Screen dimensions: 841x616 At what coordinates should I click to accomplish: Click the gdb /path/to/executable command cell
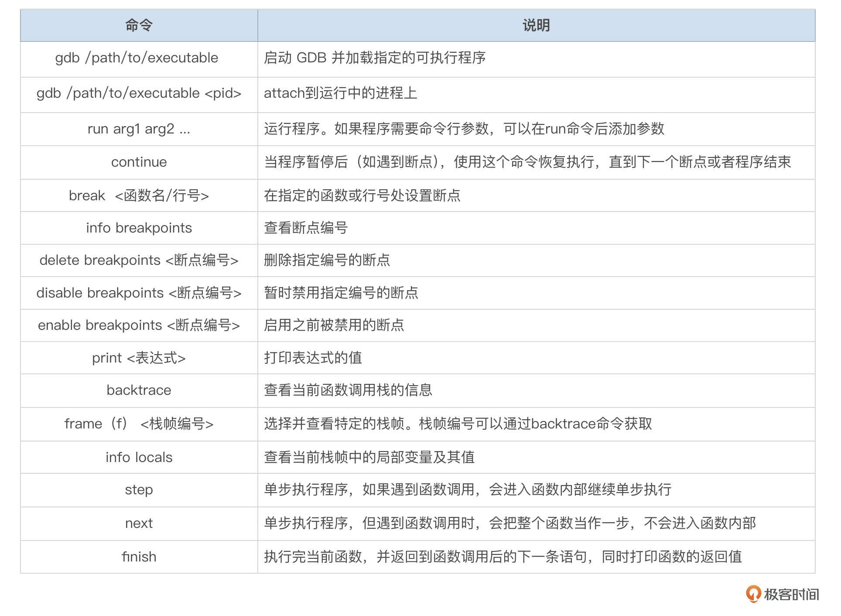[137, 58]
